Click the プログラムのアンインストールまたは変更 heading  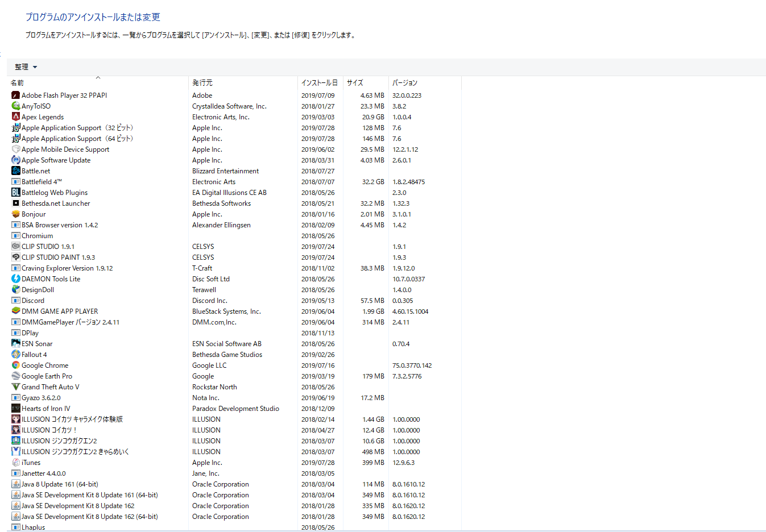click(x=93, y=17)
